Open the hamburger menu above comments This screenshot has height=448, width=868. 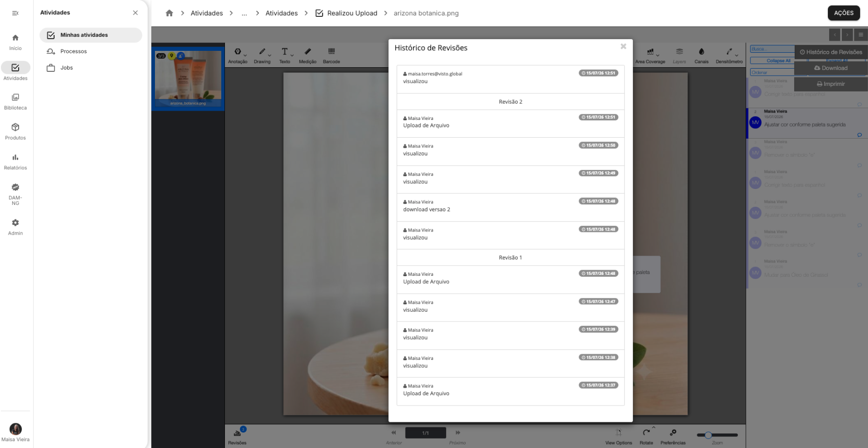[861, 35]
